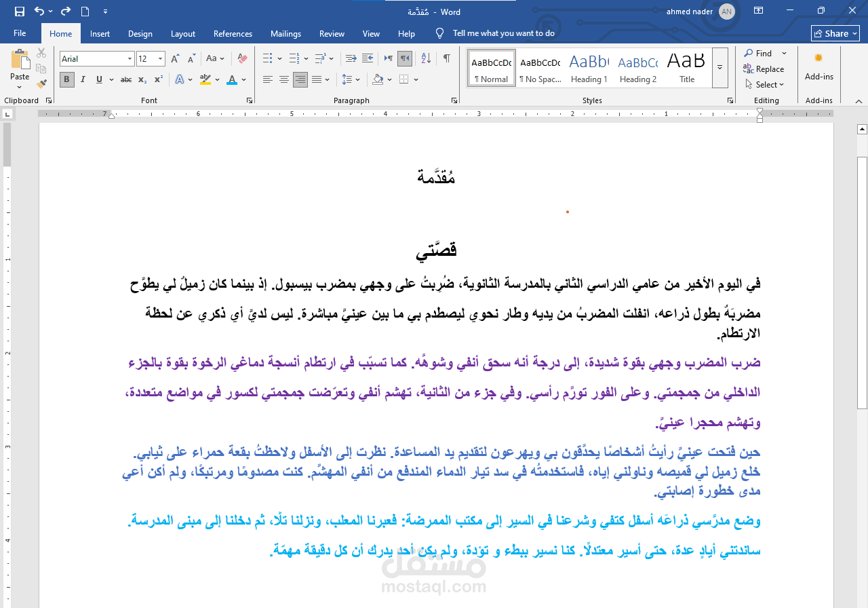Click the Copy icon in Clipboard group

point(41,69)
